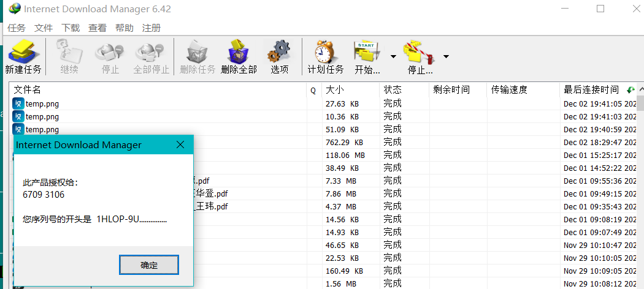Click size cell 4.37 MB
Viewport: 644px width, 289px height.
click(x=341, y=206)
